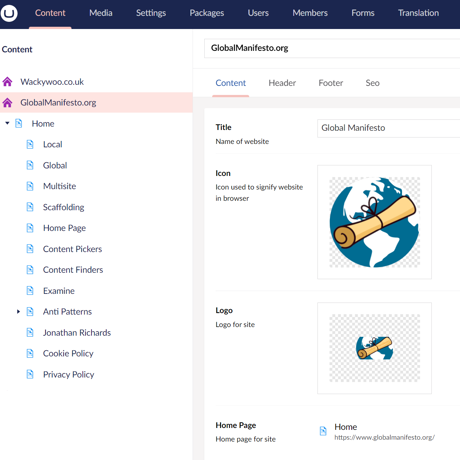This screenshot has width=460, height=460.
Task: Collapse the Home tree node
Action: (x=7, y=123)
